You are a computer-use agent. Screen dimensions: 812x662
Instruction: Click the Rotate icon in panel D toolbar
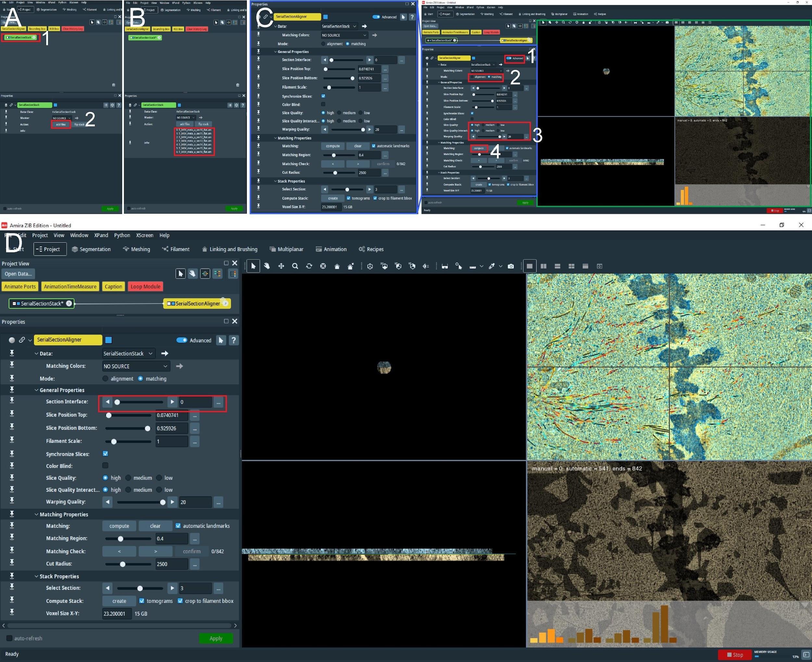(x=309, y=266)
